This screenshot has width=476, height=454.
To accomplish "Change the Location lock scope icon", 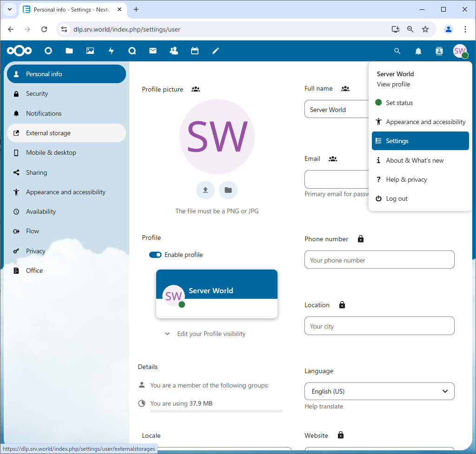I will (x=342, y=305).
